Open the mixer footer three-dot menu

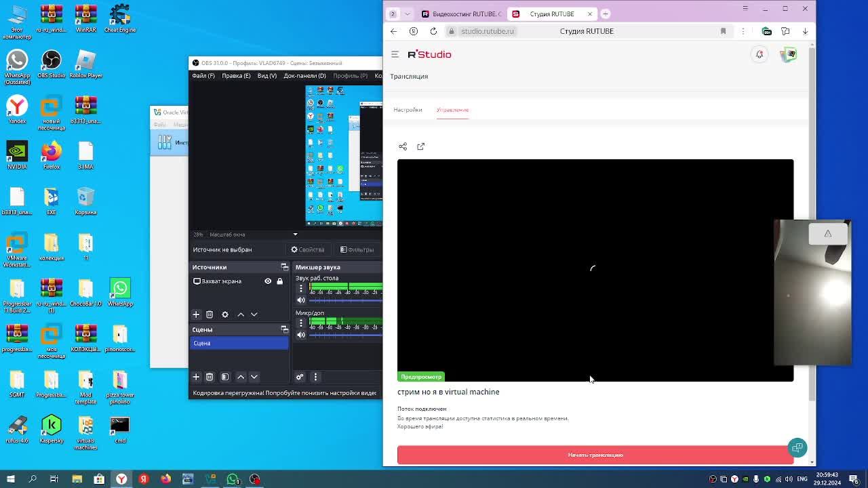[315, 377]
